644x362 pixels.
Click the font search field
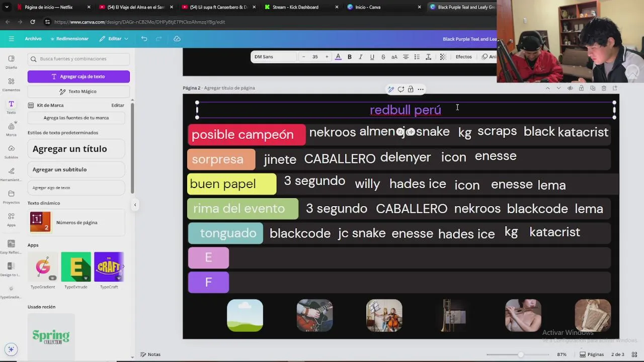click(x=78, y=59)
